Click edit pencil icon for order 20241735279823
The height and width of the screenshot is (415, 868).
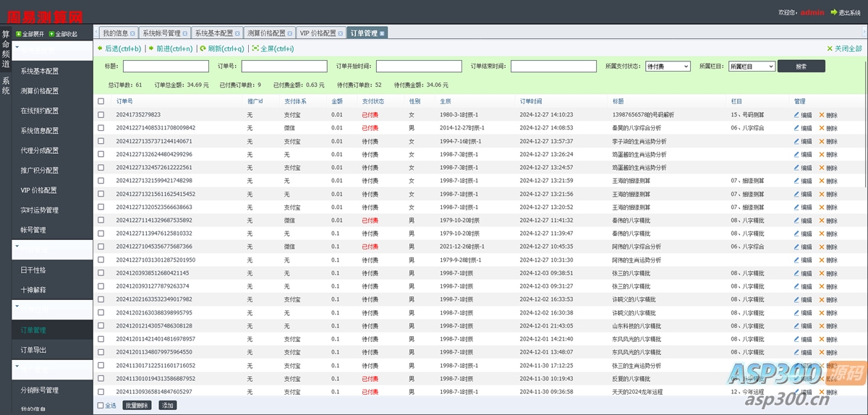797,114
